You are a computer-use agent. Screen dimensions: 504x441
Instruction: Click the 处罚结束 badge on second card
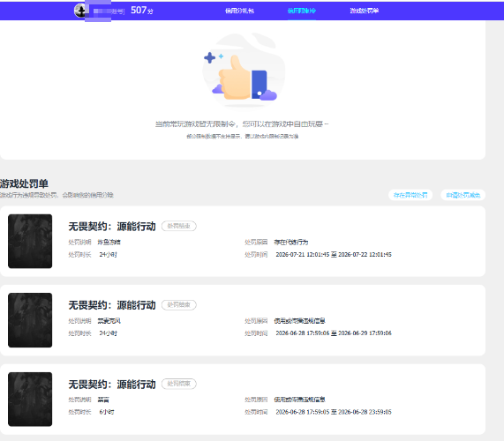click(178, 305)
